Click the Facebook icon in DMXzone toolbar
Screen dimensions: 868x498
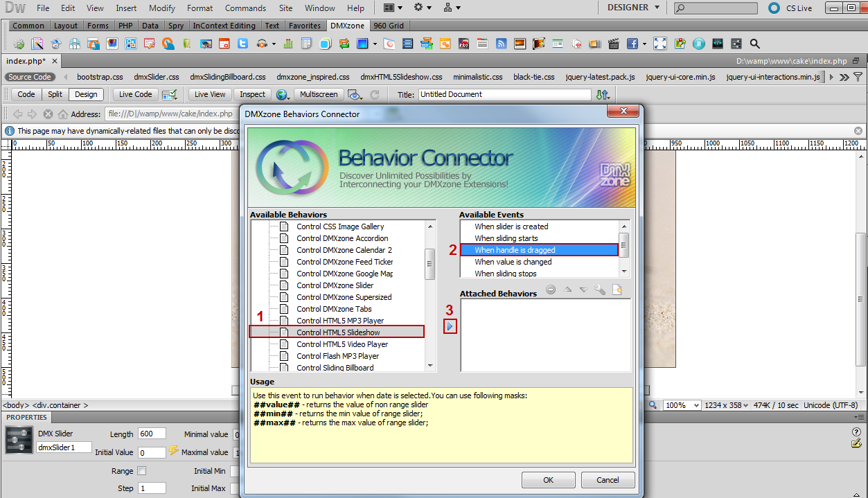[632, 44]
